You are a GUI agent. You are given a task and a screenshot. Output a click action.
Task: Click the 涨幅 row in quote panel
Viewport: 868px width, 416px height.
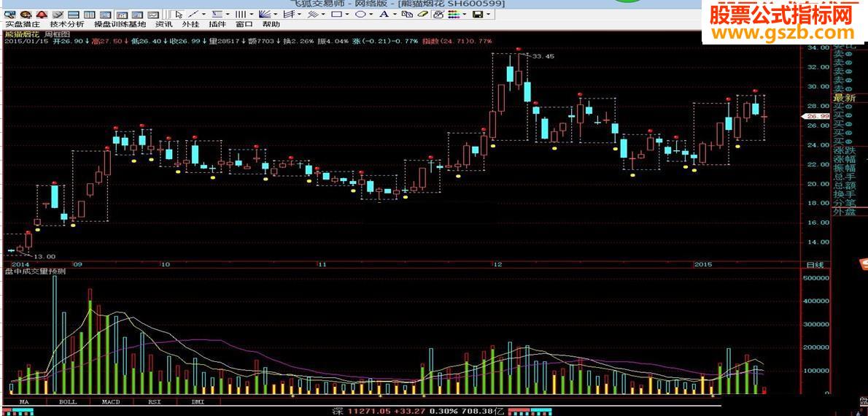[x=845, y=160]
